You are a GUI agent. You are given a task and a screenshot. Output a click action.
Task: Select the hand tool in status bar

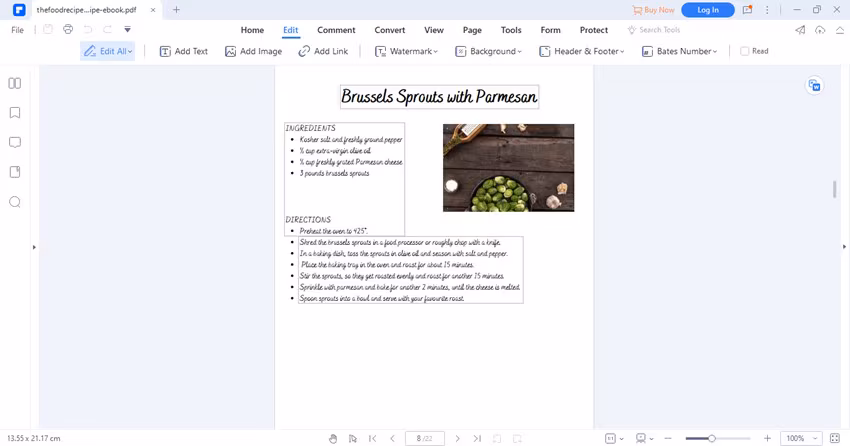pos(333,438)
